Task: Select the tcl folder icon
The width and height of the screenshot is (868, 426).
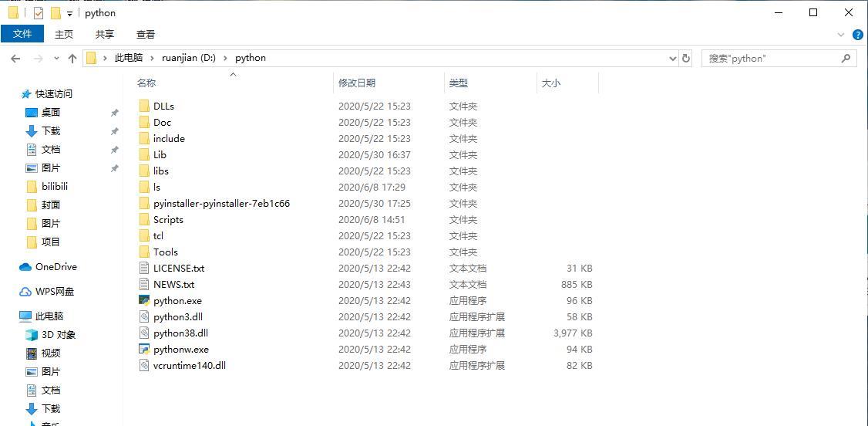Action: tap(144, 235)
